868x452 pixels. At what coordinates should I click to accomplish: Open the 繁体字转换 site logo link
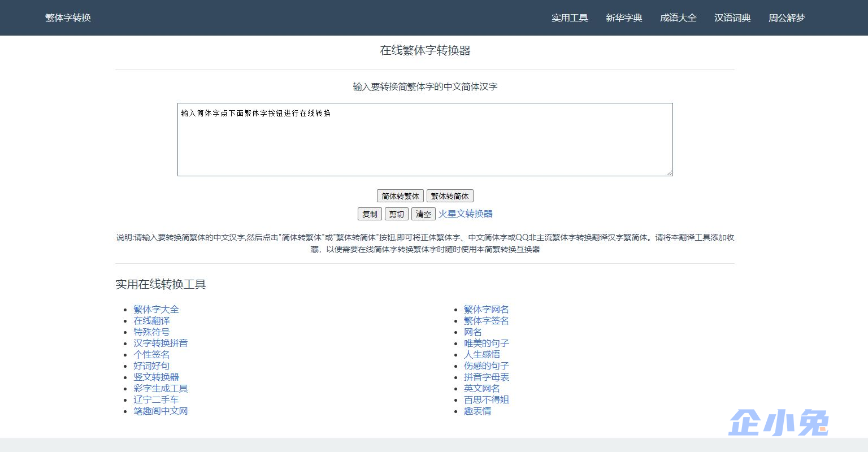68,18
